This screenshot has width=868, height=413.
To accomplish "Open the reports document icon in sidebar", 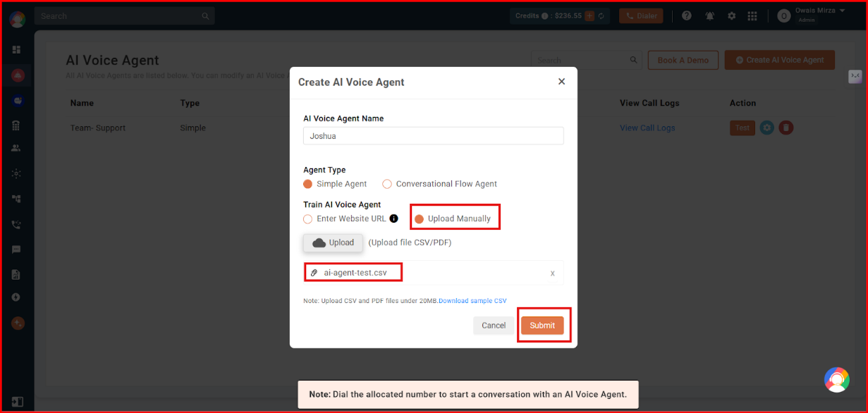I will pyautogui.click(x=16, y=273).
